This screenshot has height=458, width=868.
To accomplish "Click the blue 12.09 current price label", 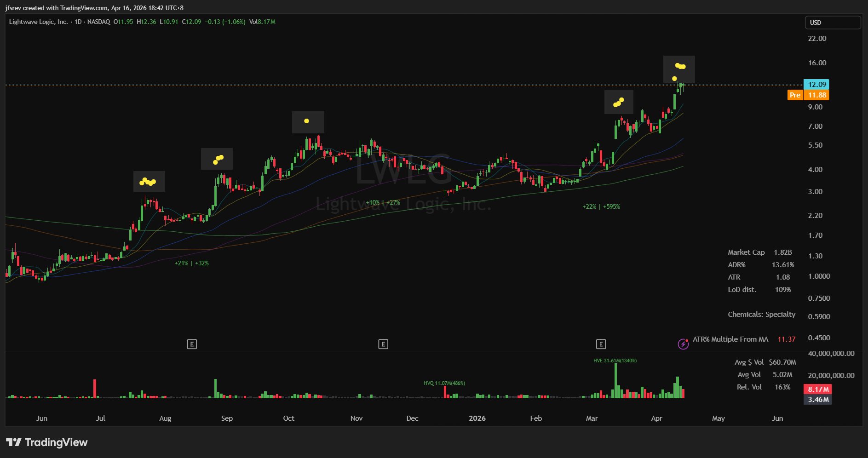I will coord(816,84).
